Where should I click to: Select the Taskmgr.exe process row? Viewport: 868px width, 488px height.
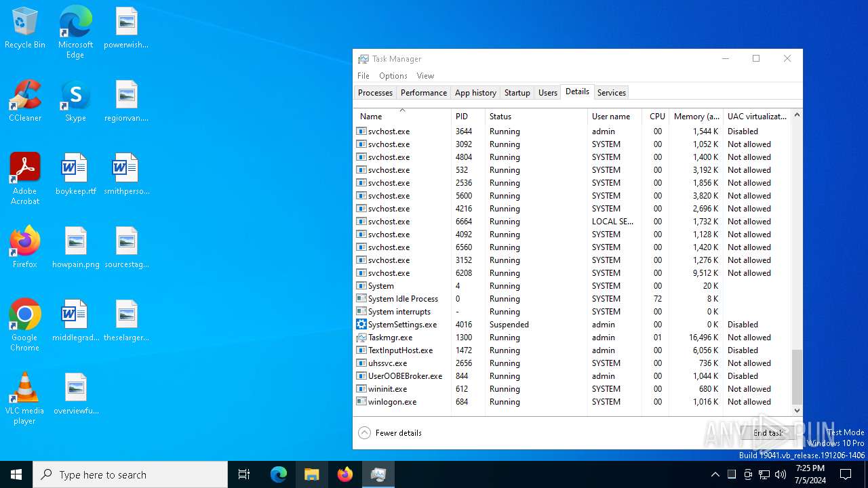coord(572,338)
